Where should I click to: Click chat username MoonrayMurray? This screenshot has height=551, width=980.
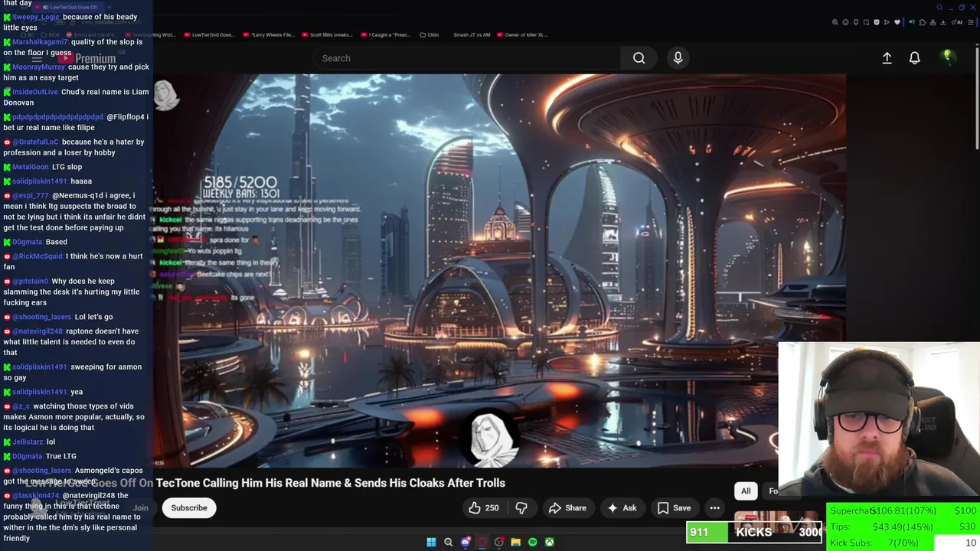point(39,67)
